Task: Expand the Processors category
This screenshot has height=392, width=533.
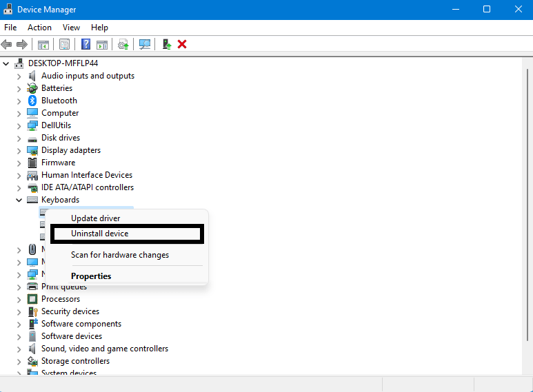Action: 19,300
